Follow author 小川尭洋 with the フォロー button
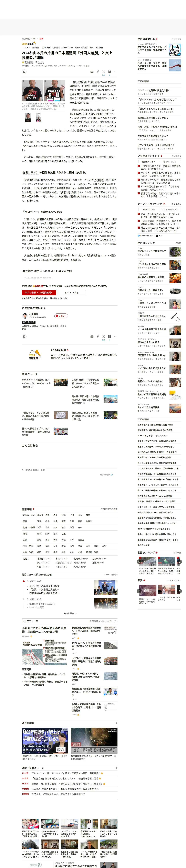This screenshot has width=186, height=868. click(x=61, y=316)
